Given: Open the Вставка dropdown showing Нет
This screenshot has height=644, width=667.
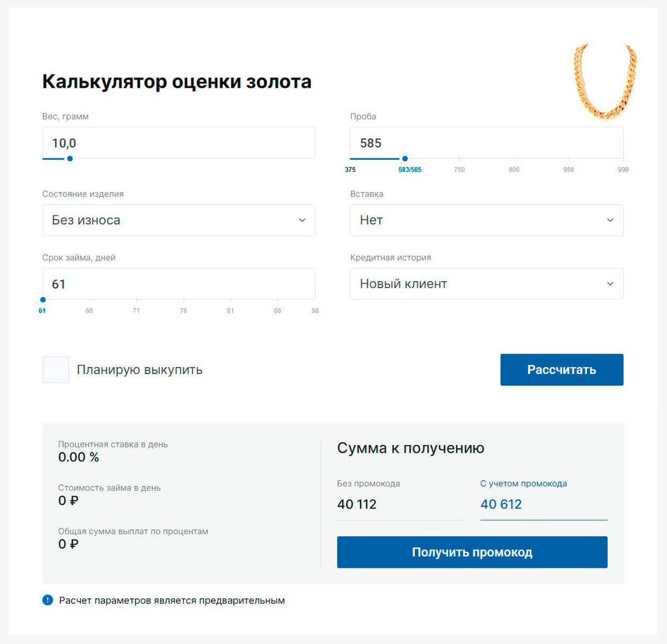Looking at the screenshot, I should tap(486, 220).
